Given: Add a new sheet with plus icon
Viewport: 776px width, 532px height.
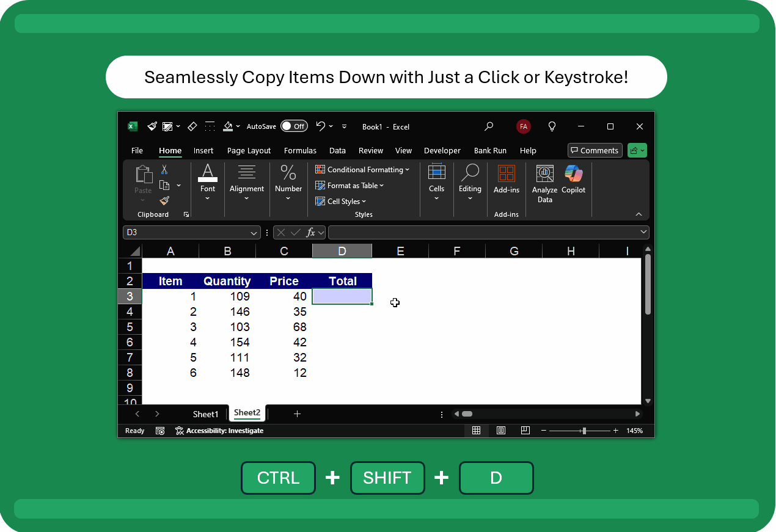Looking at the screenshot, I should (x=297, y=414).
